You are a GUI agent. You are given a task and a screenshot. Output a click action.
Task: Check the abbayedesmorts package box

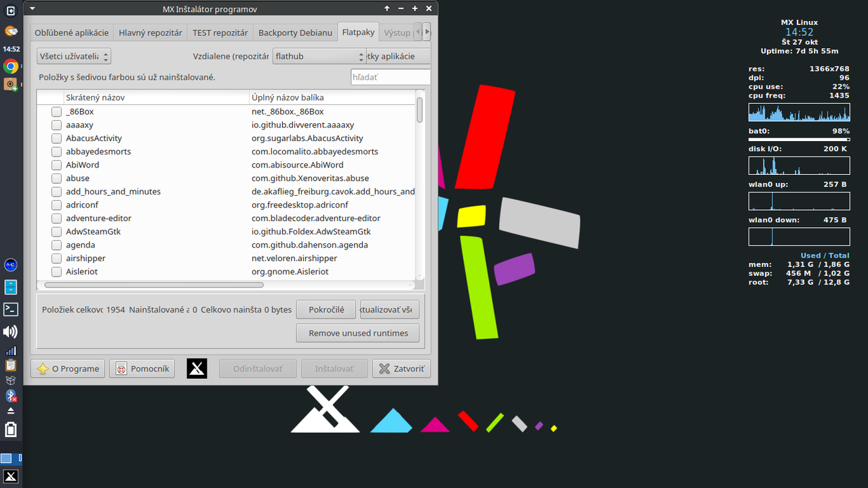pos(57,152)
